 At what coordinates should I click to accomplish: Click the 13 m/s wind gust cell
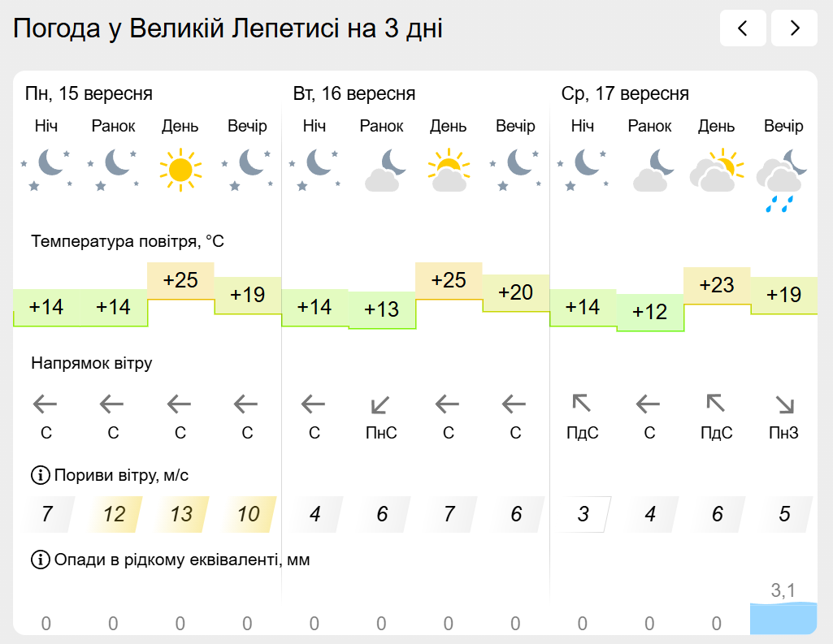[181, 514]
